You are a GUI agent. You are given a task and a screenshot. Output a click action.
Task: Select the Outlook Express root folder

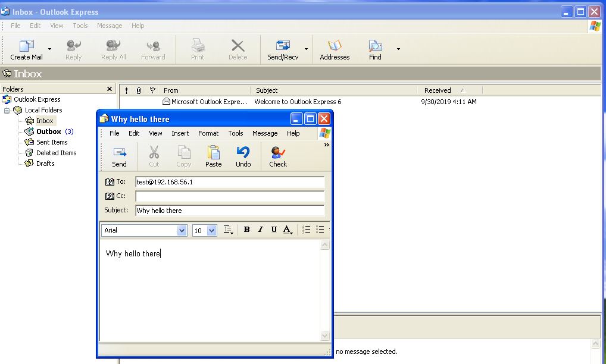pyautogui.click(x=37, y=99)
